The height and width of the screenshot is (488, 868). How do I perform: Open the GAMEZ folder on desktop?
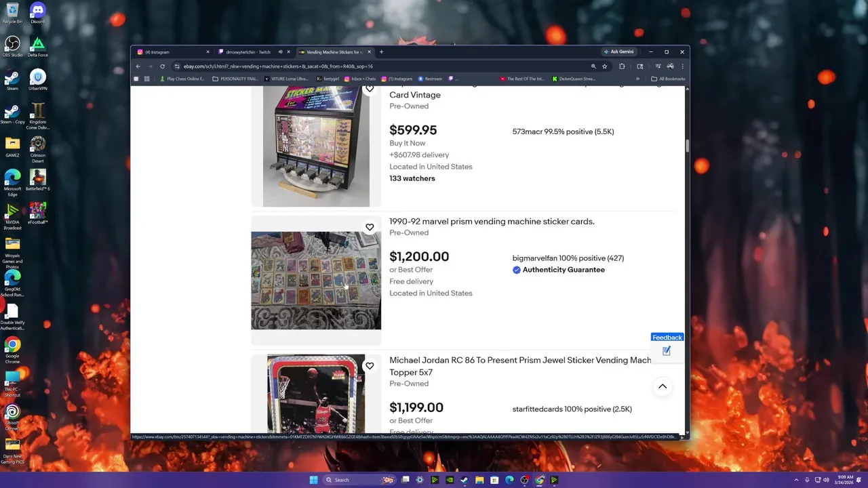click(x=12, y=146)
